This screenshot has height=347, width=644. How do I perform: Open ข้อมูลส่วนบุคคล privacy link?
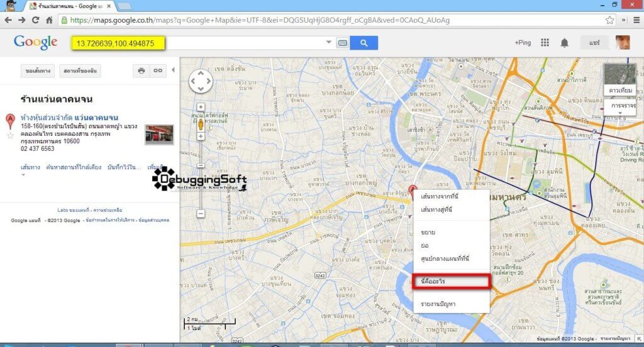(153, 221)
